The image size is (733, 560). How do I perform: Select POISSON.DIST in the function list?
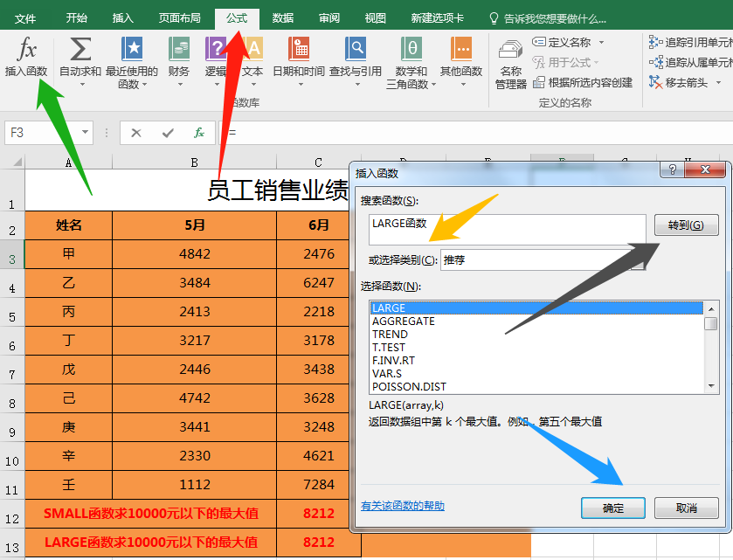pos(536,386)
